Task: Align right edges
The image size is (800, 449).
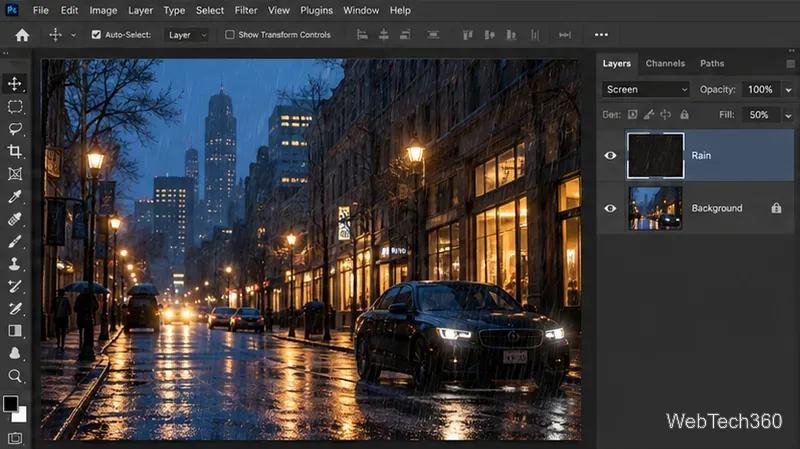Action: click(405, 35)
